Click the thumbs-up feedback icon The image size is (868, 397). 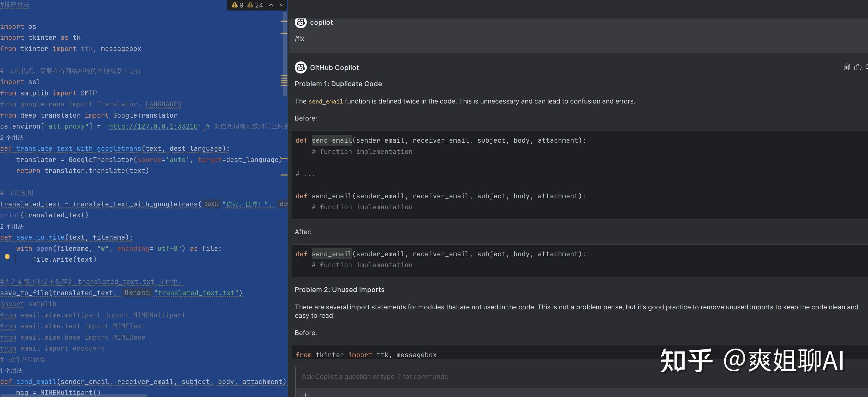[858, 67]
